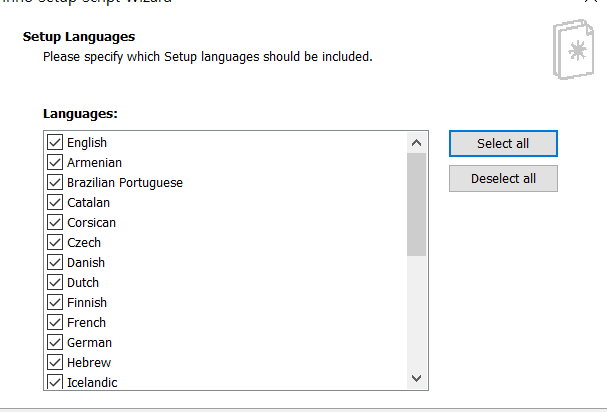Click the languages list scroll up arrow
This screenshot has height=412, width=607.
tap(417, 143)
